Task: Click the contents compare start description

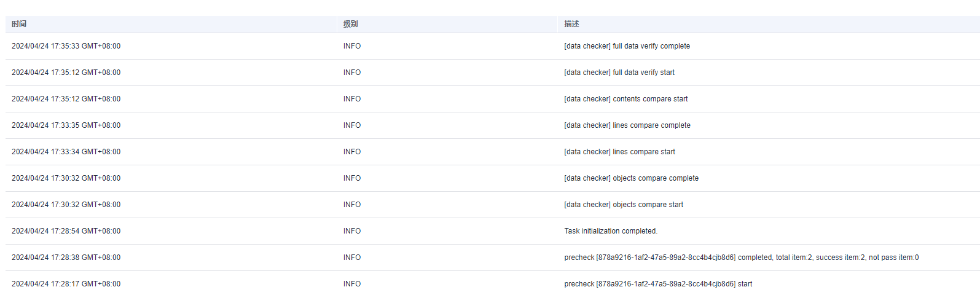Action: coord(626,99)
